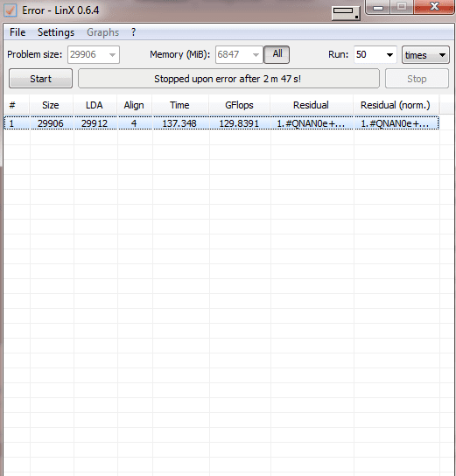
Task: Open the Settings menu
Action: tap(56, 32)
